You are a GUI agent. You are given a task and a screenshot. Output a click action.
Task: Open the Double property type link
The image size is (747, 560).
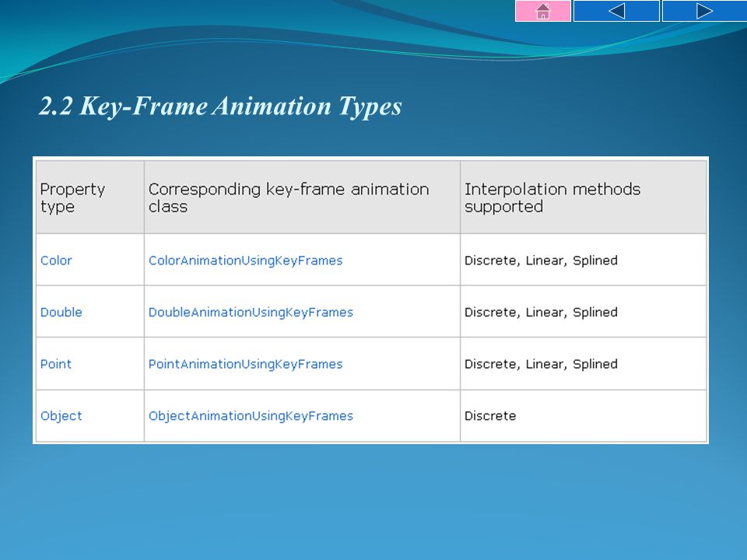tap(61, 313)
